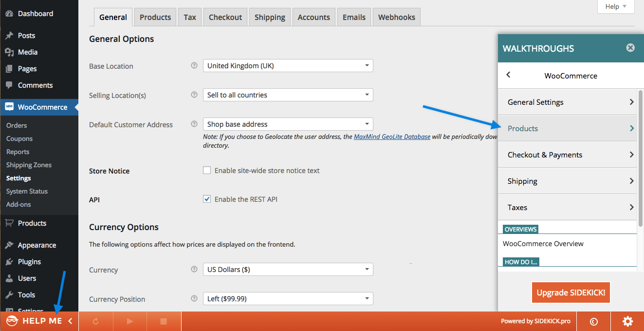Image resolution: width=644 pixels, height=331 pixels.
Task: Click the Pages icon in sidebar
Action: click(9, 69)
